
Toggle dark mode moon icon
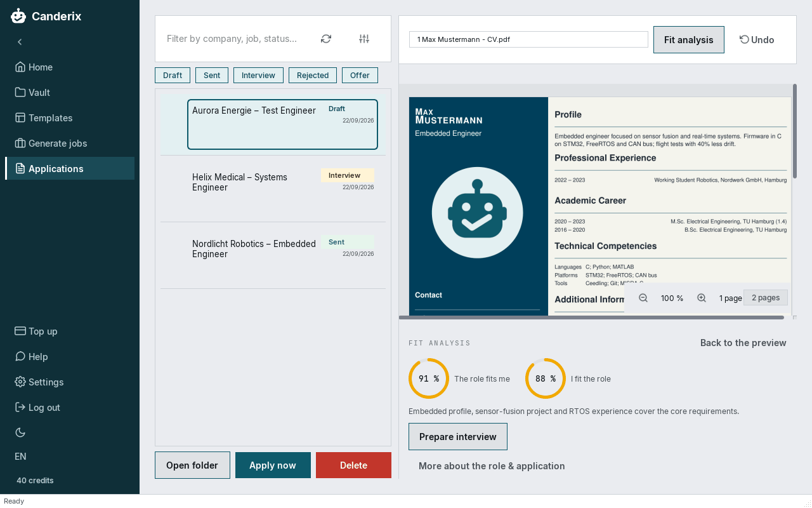coord(20,432)
